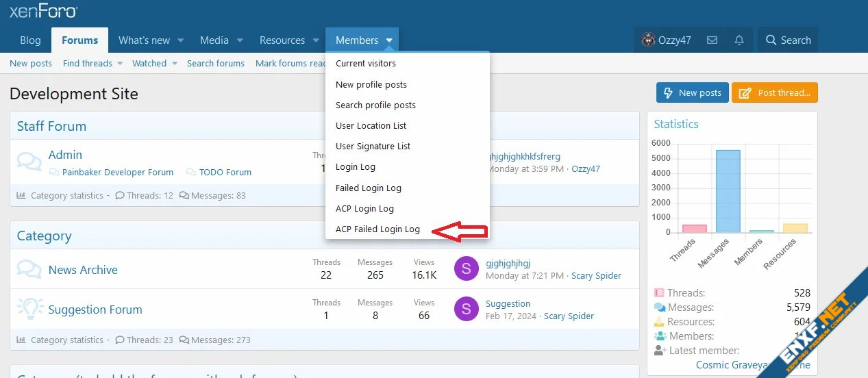Expand the What's new dropdown arrow

coord(181,40)
